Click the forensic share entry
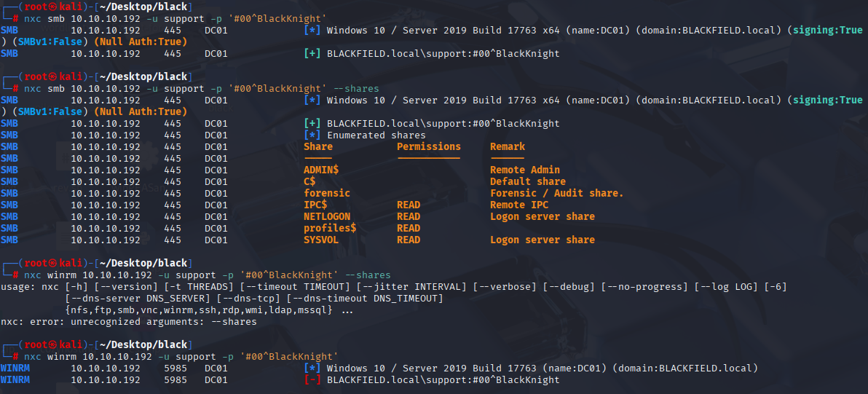The width and height of the screenshot is (868, 394). (x=327, y=193)
